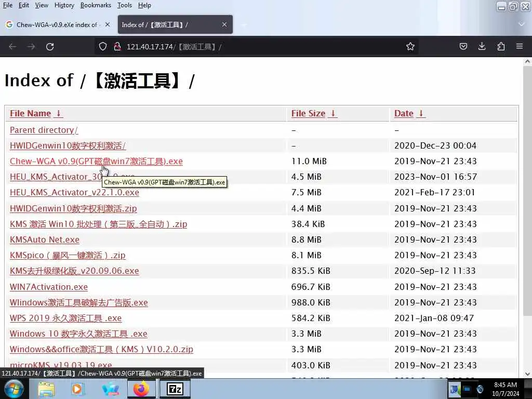Select the 835.5 KiB size value

[311, 271]
